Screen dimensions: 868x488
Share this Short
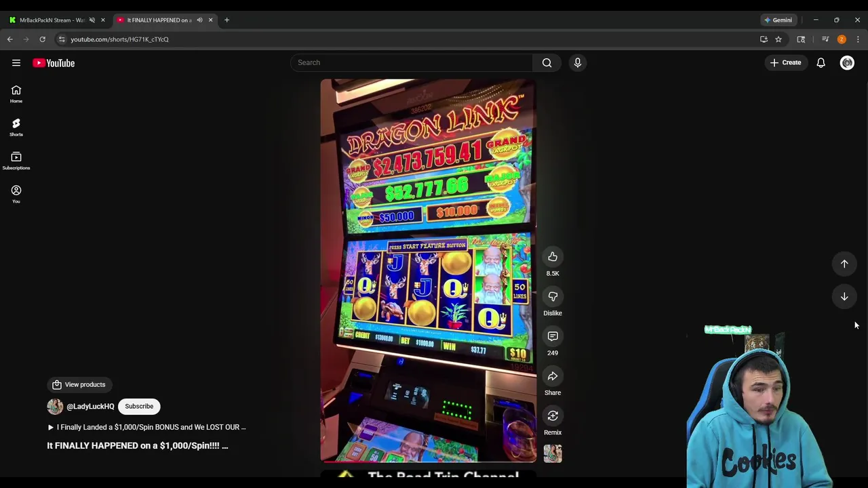tap(553, 376)
